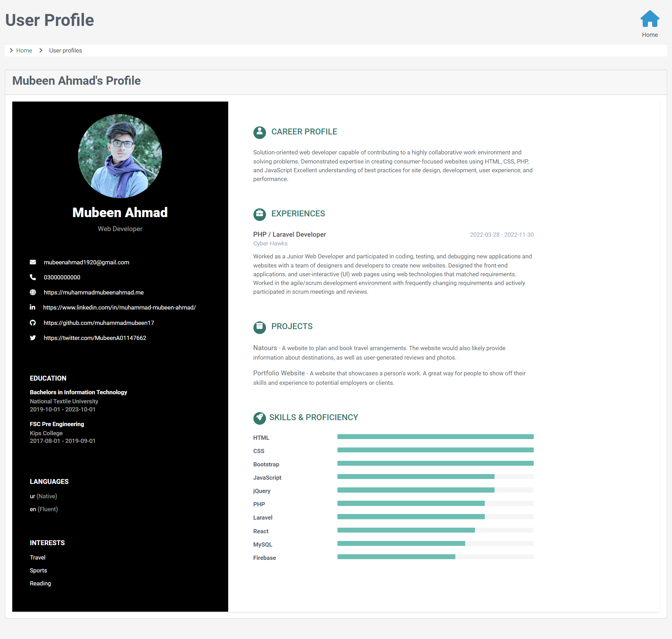
Task: Click the first breadcrumb chevron before Home
Action: (x=11, y=50)
